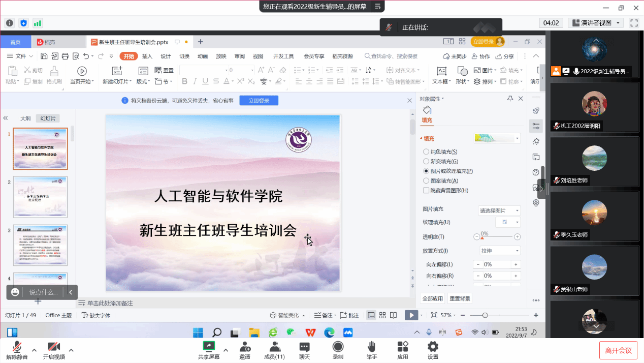Open Microsoft Edge from the taskbar

click(x=329, y=332)
